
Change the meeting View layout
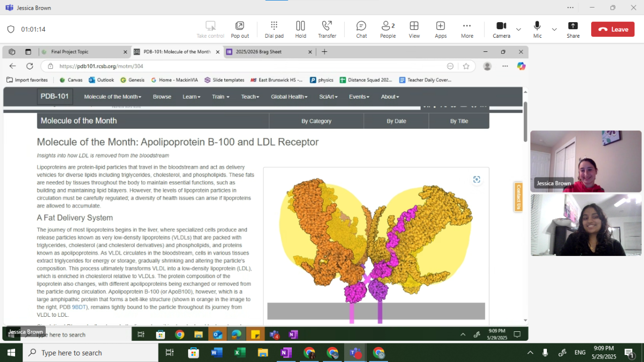414,29
